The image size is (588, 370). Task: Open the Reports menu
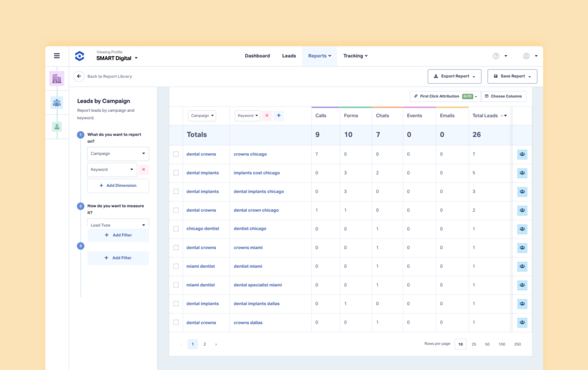[319, 56]
